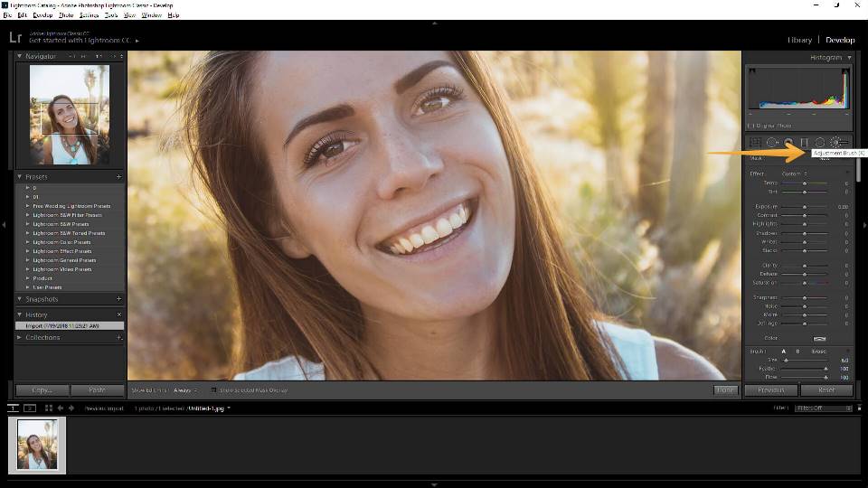Image resolution: width=868 pixels, height=488 pixels.
Task: Create a new snapshot with plus icon
Action: pyautogui.click(x=118, y=299)
